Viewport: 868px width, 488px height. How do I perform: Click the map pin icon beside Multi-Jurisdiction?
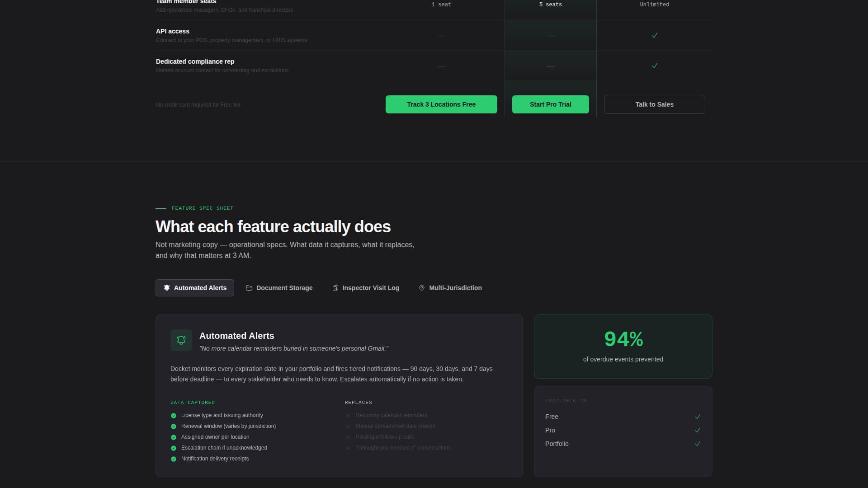click(x=422, y=288)
